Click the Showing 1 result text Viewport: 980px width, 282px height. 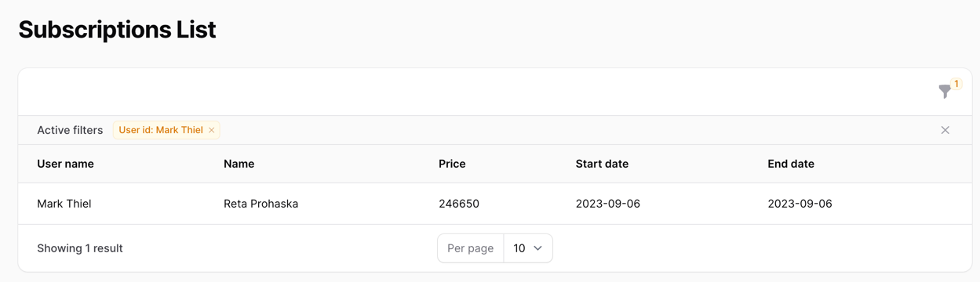click(x=80, y=248)
